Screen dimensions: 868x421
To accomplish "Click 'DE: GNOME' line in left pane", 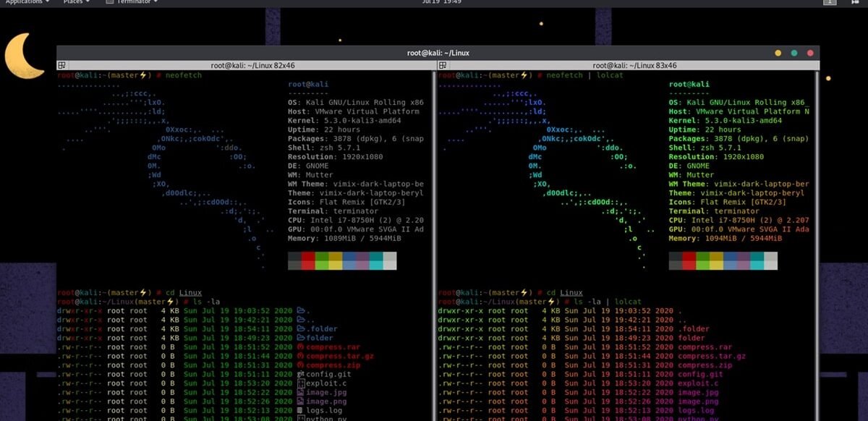I will click(x=308, y=166).
